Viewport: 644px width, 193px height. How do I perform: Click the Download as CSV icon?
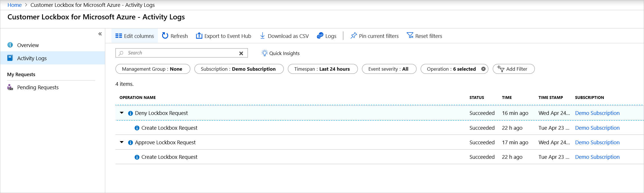[x=262, y=36]
